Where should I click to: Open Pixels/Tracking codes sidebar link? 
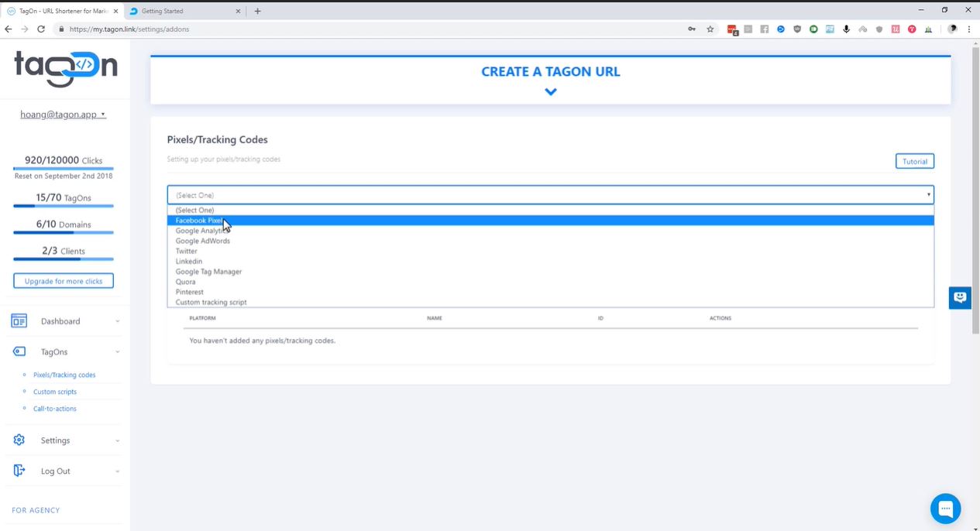coord(64,375)
